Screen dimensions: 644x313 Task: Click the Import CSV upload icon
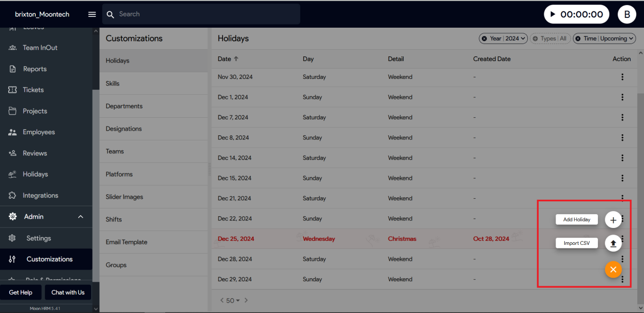613,243
